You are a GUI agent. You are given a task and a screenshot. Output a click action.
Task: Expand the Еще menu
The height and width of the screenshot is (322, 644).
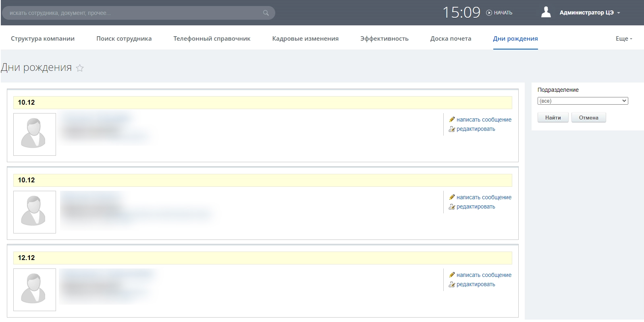point(623,39)
